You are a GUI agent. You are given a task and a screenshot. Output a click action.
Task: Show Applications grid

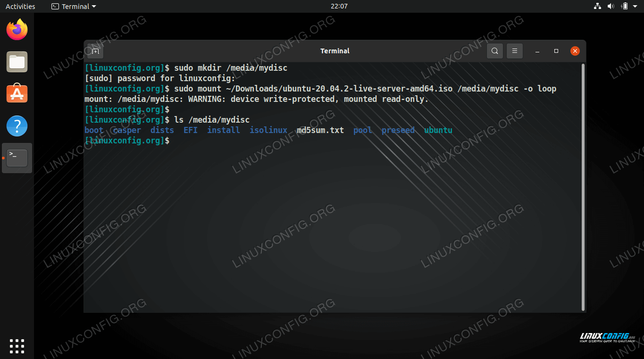(17, 346)
